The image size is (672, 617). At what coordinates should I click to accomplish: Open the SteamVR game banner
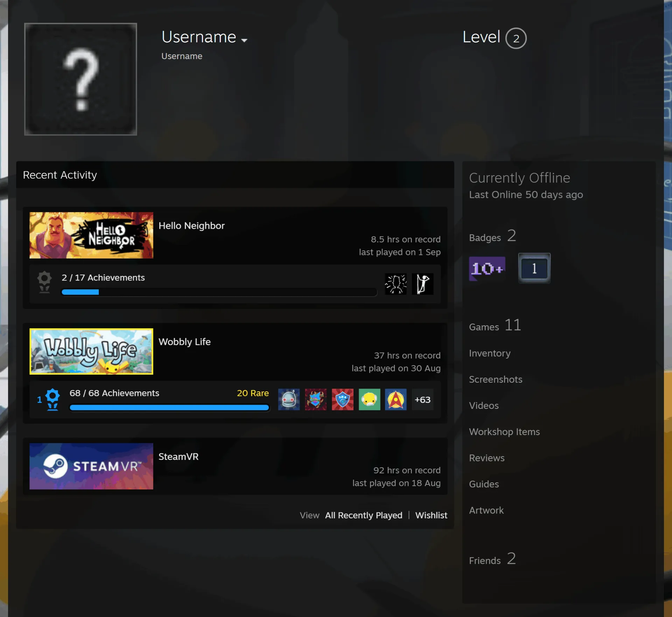(91, 466)
